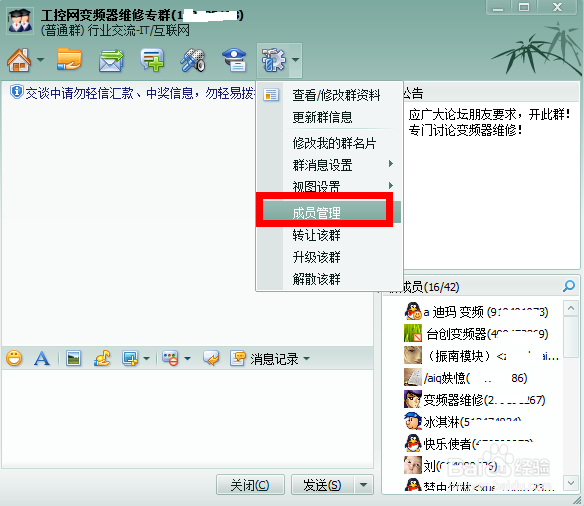The image size is (584, 506).
Task: Select member (振南模块)
Action: [x=481, y=356]
